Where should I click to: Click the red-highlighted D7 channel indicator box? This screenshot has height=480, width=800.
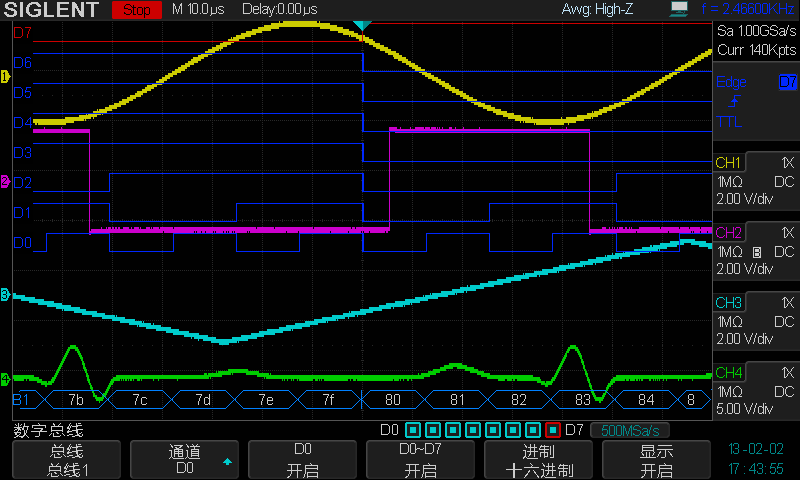(553, 431)
